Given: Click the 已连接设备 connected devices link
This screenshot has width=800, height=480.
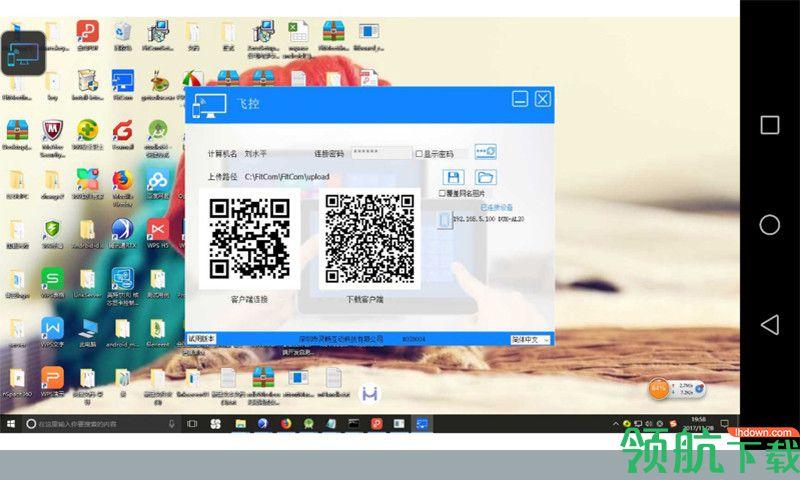Looking at the screenshot, I should 496,206.
